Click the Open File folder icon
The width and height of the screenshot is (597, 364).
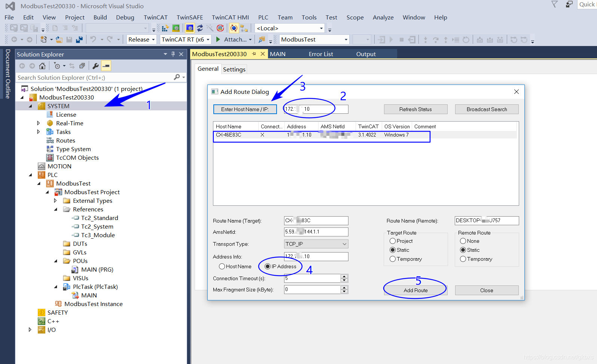tap(59, 39)
